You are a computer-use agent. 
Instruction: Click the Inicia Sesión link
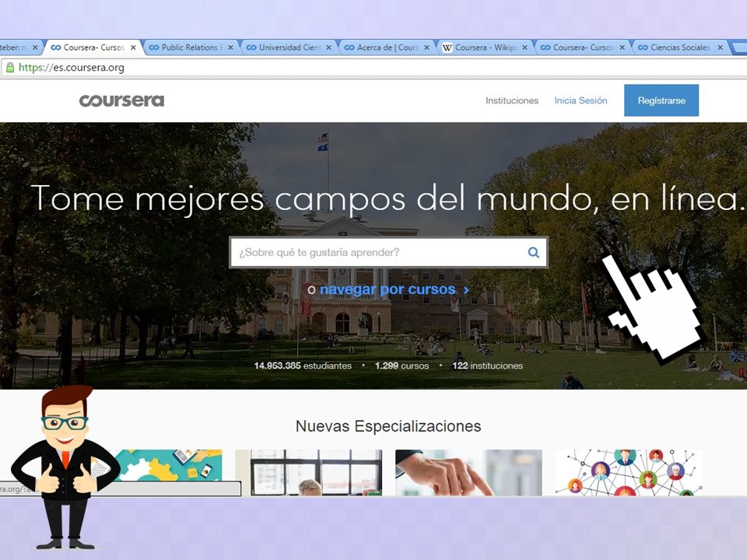580,100
